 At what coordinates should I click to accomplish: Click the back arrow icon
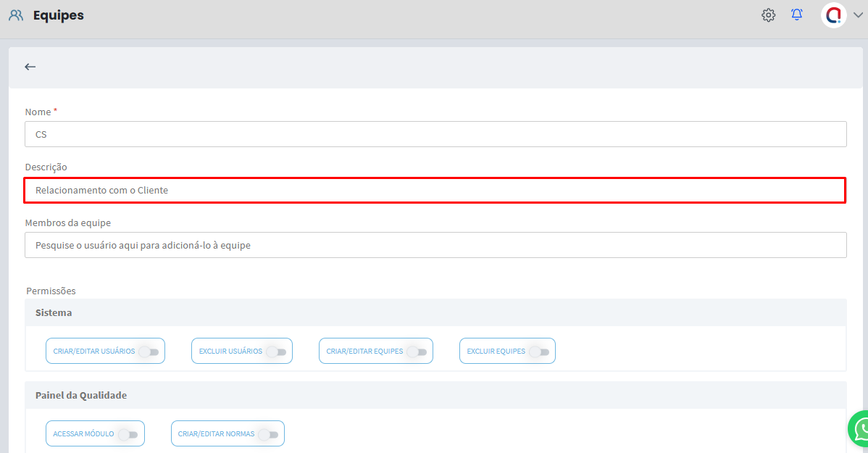coord(30,67)
